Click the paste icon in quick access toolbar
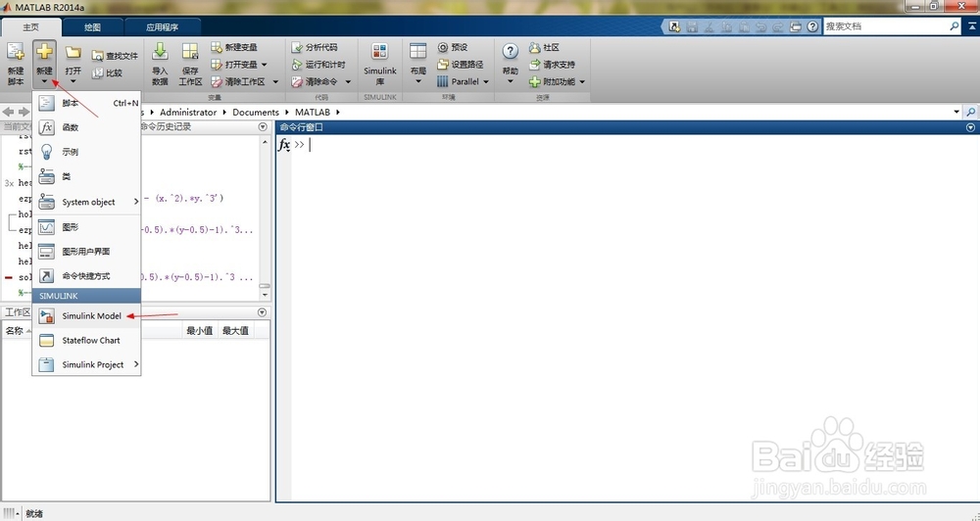Image resolution: width=980 pixels, height=521 pixels. coord(744,26)
